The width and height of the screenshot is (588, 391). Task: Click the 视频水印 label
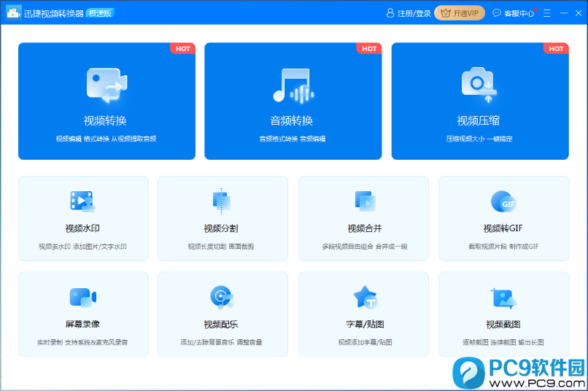[x=82, y=228]
